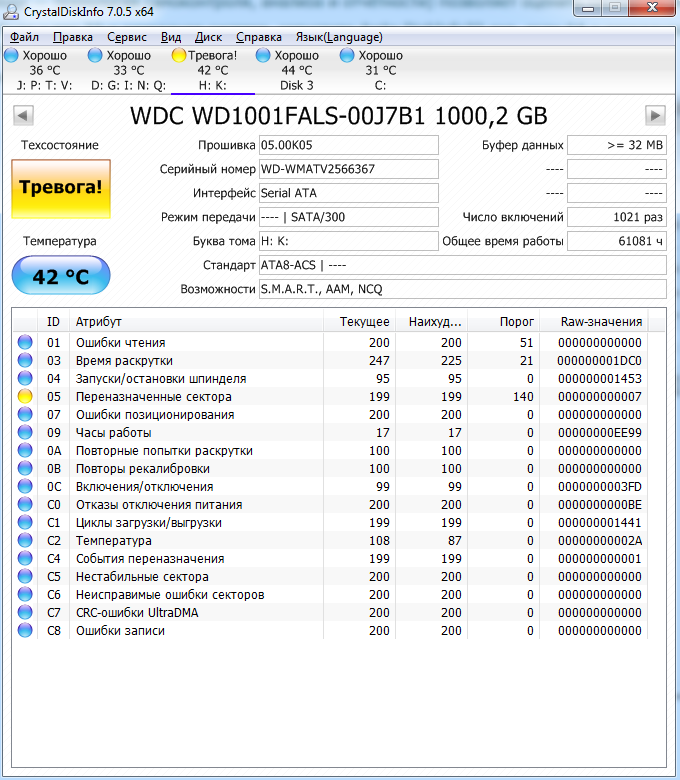This screenshot has height=780, width=680.
Task: Select Disk 3 at 44 °C
Action: pos(297,70)
